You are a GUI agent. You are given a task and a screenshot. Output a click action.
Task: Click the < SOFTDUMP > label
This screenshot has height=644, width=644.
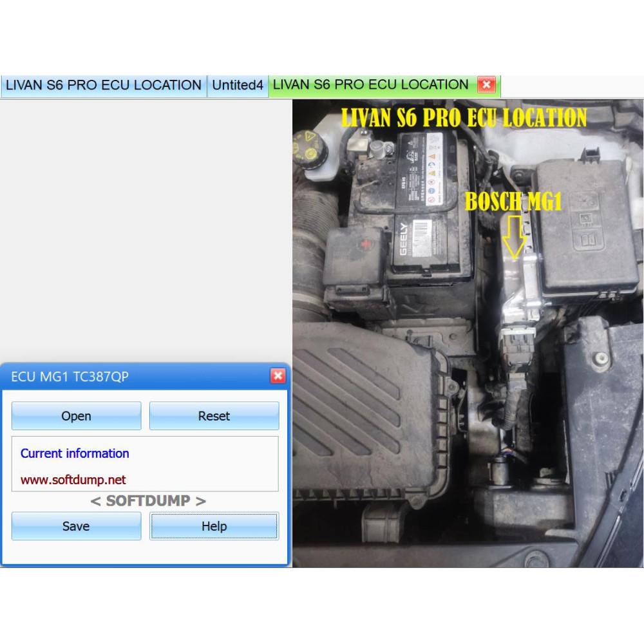coord(148,501)
